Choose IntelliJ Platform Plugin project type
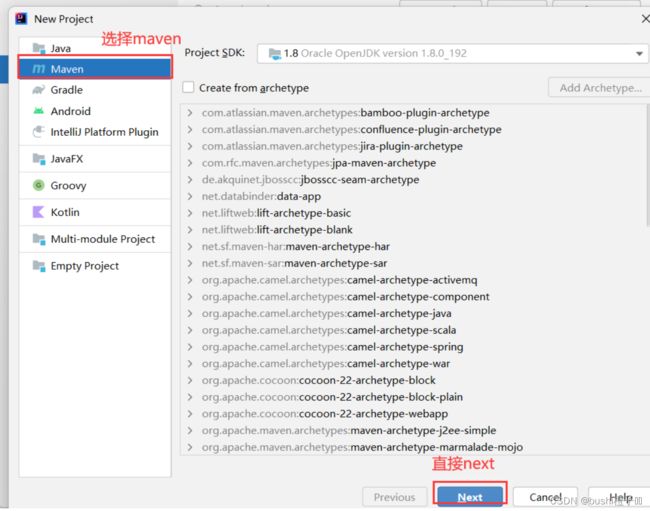Screen dimensions: 650x511 [95, 132]
